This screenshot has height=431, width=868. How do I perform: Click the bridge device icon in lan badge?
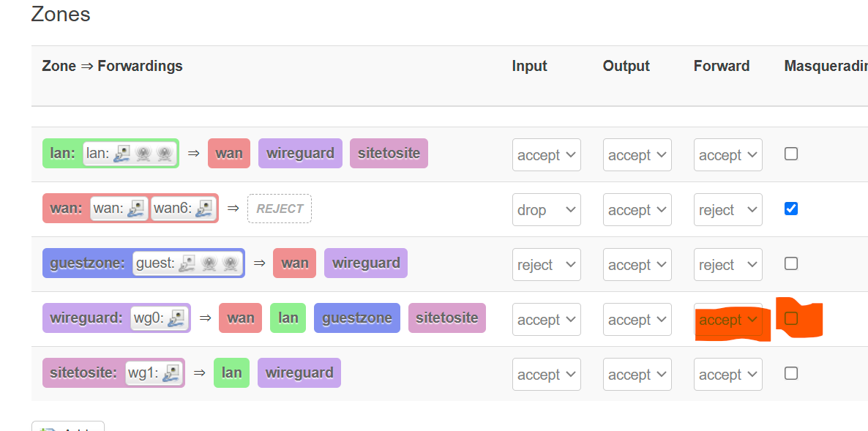click(122, 154)
